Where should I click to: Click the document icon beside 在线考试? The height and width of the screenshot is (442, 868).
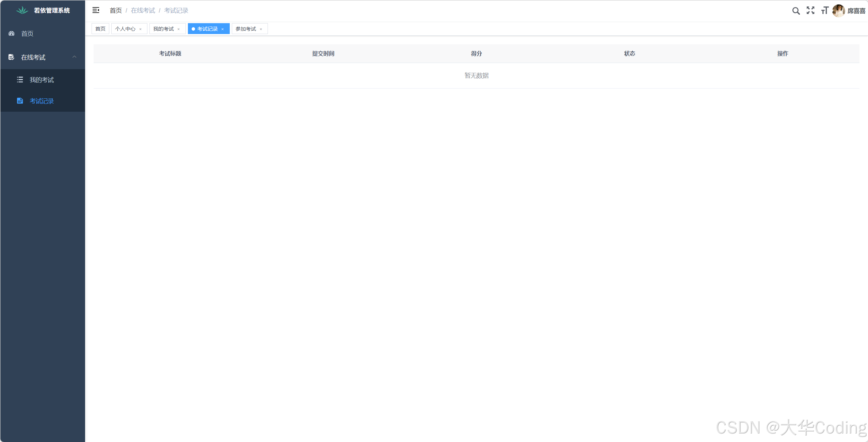[x=11, y=57]
